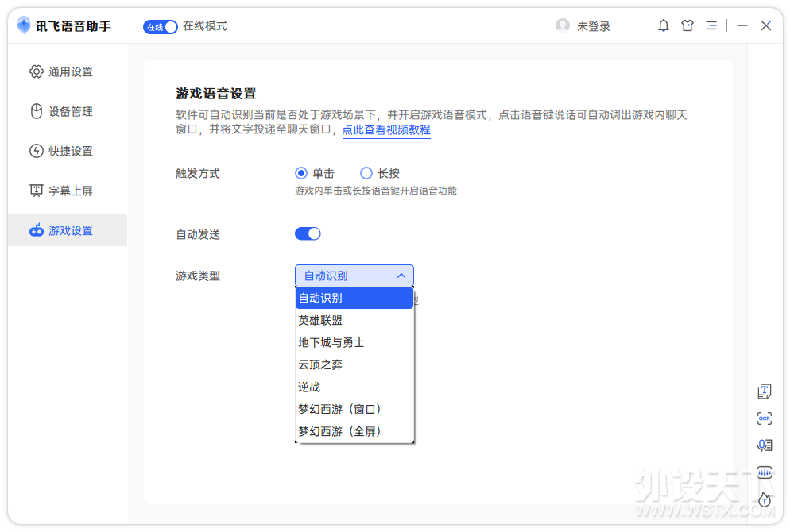Image resolution: width=790 pixels, height=532 pixels.
Task: Click the dropdown chevron arrow
Action: tap(401, 276)
